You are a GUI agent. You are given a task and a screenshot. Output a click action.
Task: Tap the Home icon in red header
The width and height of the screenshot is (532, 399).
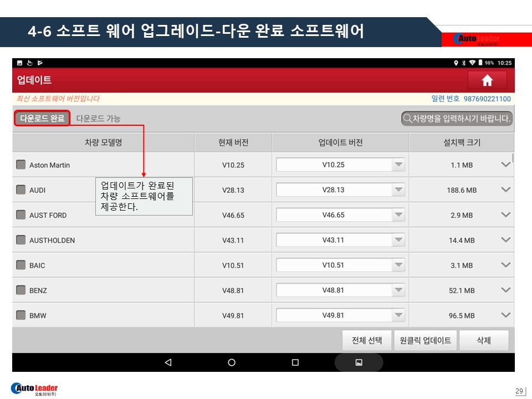coord(487,80)
